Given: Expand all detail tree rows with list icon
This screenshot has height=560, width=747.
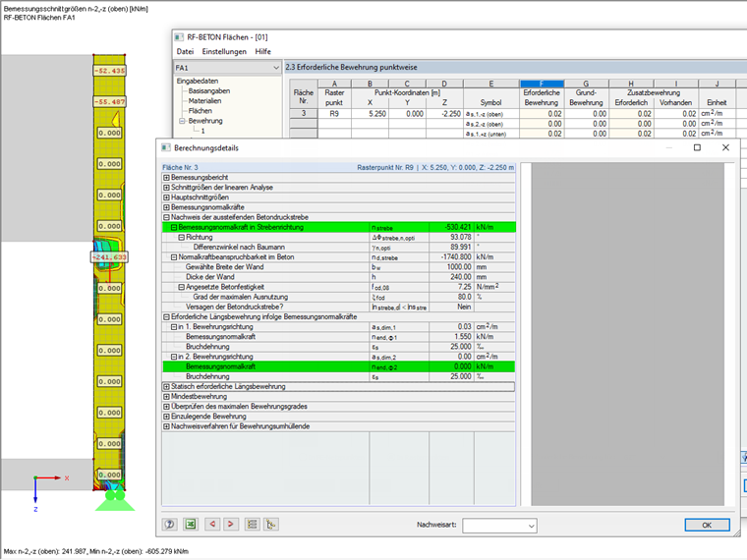Looking at the screenshot, I should (x=252, y=525).
